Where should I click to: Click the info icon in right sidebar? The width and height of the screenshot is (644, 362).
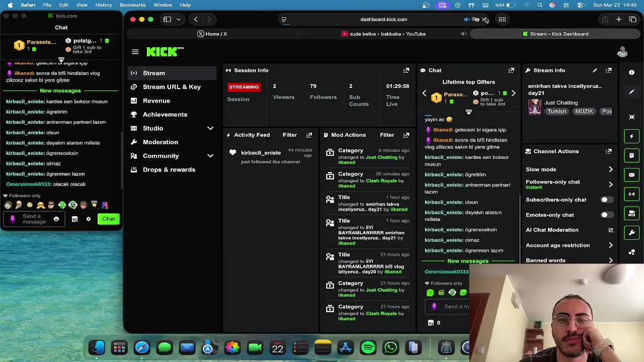point(632,72)
